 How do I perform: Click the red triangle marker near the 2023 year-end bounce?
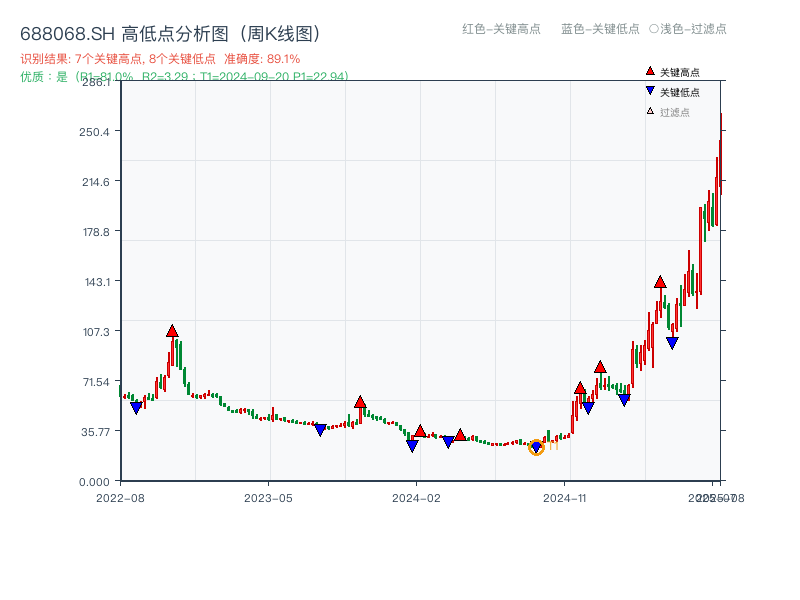click(x=360, y=401)
